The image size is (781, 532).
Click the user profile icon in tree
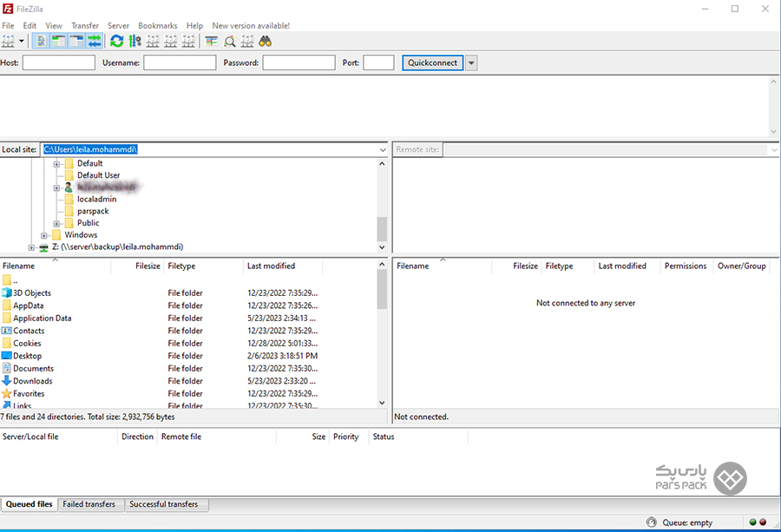point(69,187)
